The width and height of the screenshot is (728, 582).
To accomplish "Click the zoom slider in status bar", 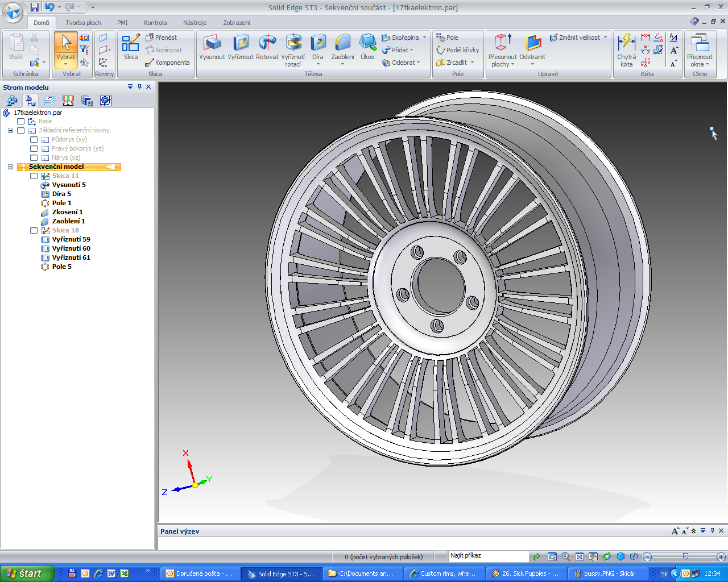I will [685, 557].
